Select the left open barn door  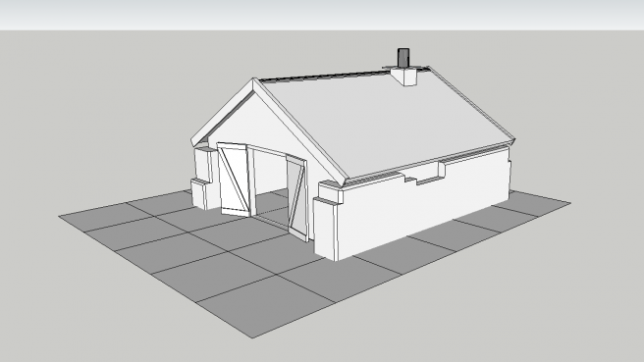click(233, 180)
